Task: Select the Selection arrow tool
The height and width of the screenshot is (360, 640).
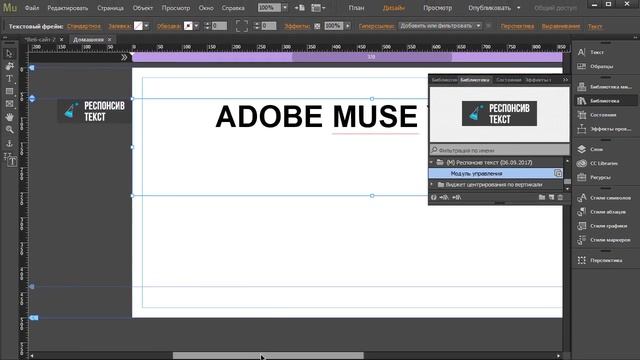Action: tap(9, 53)
